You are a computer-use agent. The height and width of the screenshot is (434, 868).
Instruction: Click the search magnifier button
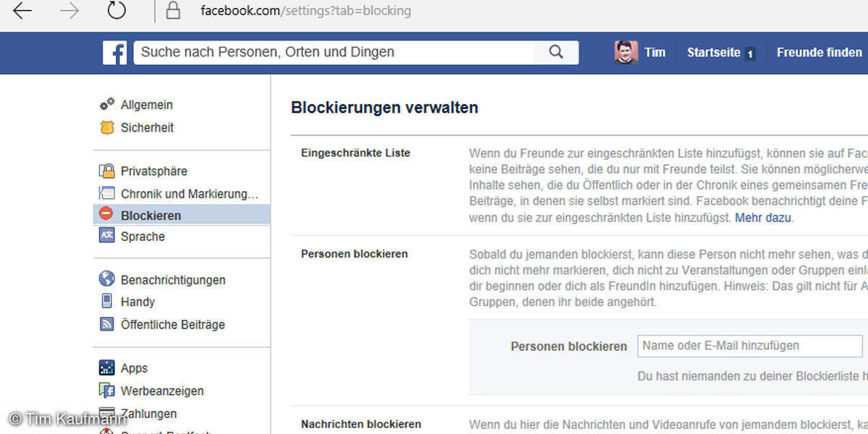556,52
